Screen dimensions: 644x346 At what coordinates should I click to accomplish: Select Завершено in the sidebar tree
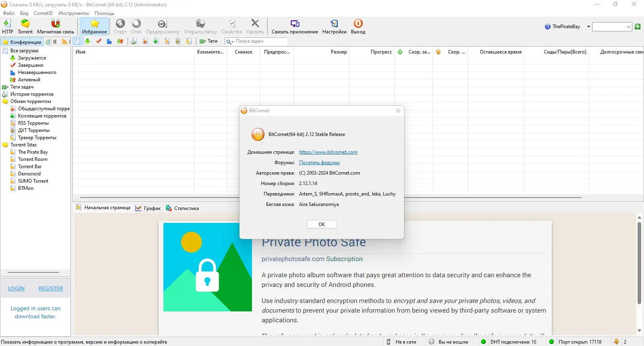pos(31,65)
